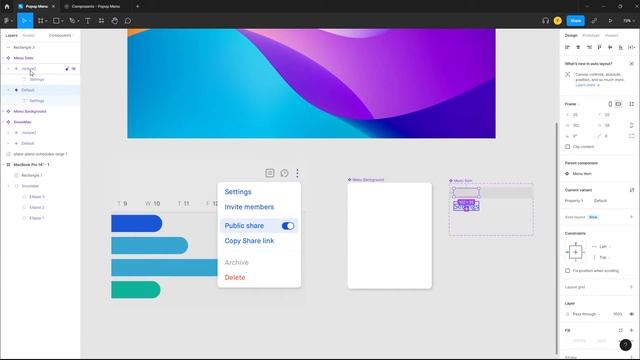
Task: Align selection vertical centers
Action: tap(610, 47)
